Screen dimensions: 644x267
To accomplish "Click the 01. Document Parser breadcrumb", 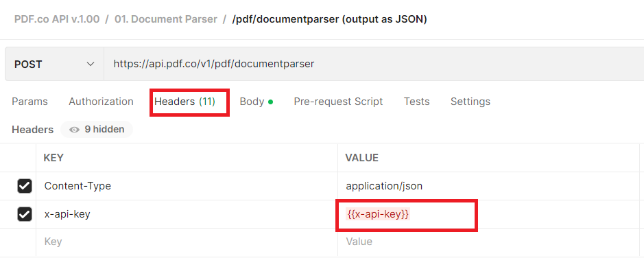I will pos(166,19).
